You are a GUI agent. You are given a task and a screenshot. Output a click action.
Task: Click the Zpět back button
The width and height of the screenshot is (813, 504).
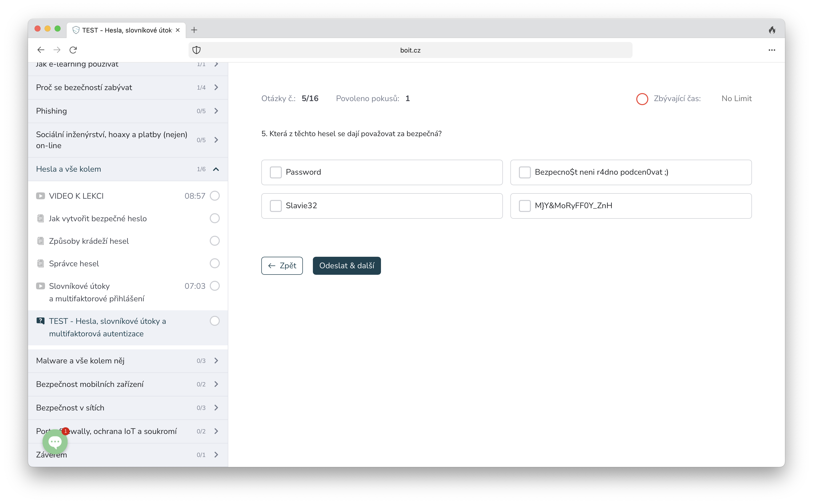[x=282, y=266]
